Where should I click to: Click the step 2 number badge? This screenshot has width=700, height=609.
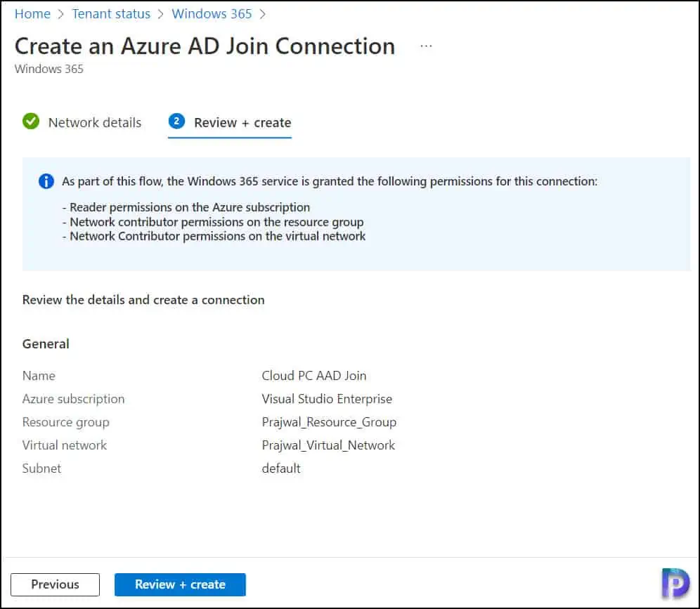[x=177, y=121]
